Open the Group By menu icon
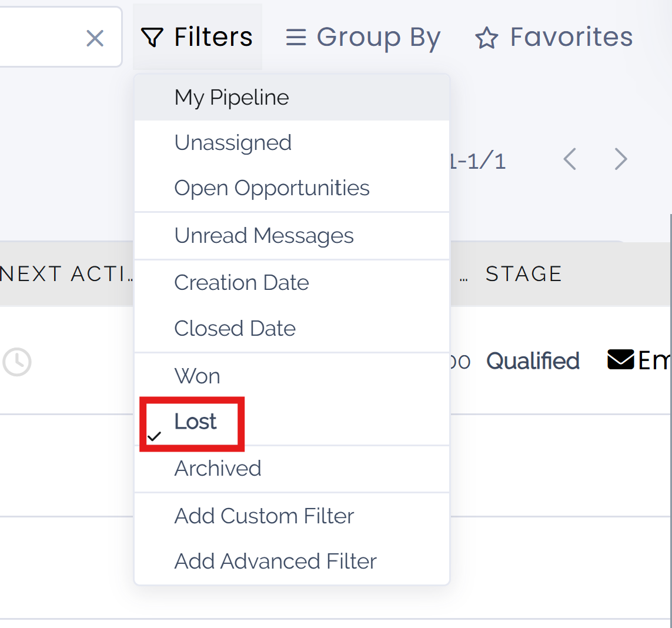Image resolution: width=672 pixels, height=628 pixels. pos(296,36)
